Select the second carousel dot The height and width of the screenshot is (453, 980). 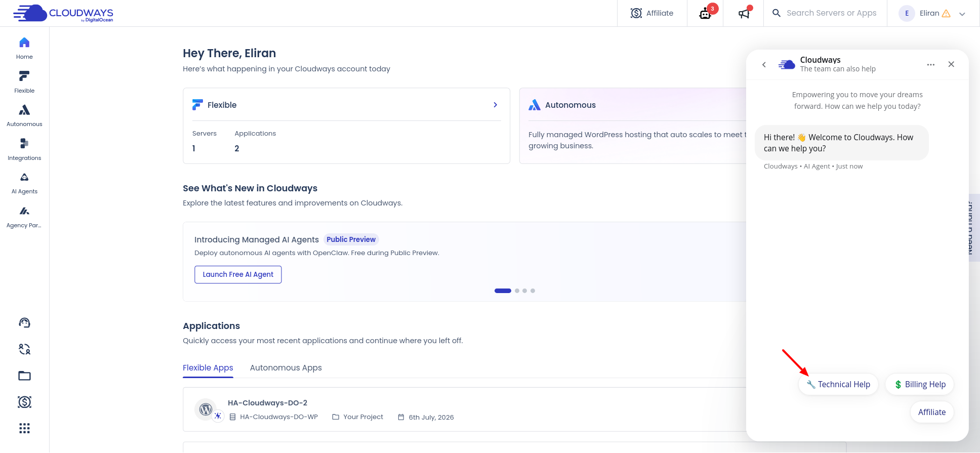(517, 291)
